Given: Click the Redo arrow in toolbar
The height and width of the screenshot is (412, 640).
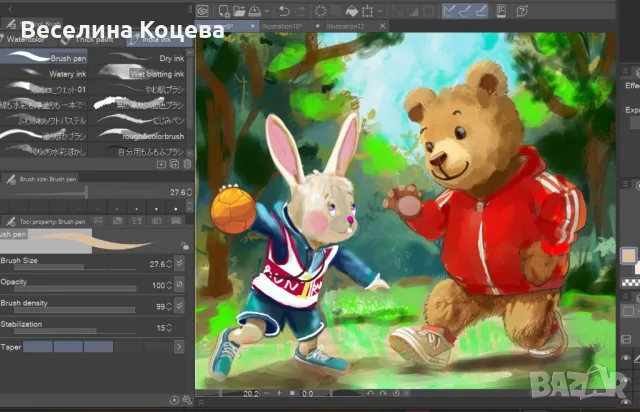Looking at the screenshot, I should (x=299, y=10).
